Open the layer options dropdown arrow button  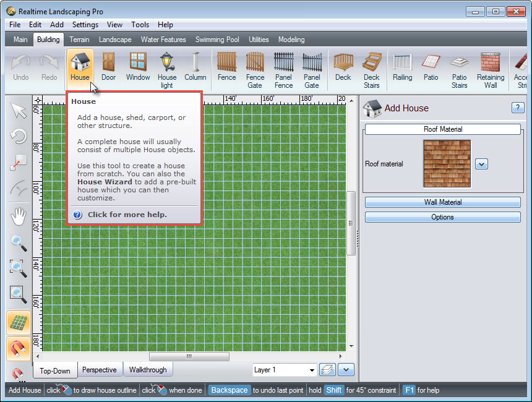pyautogui.click(x=346, y=370)
